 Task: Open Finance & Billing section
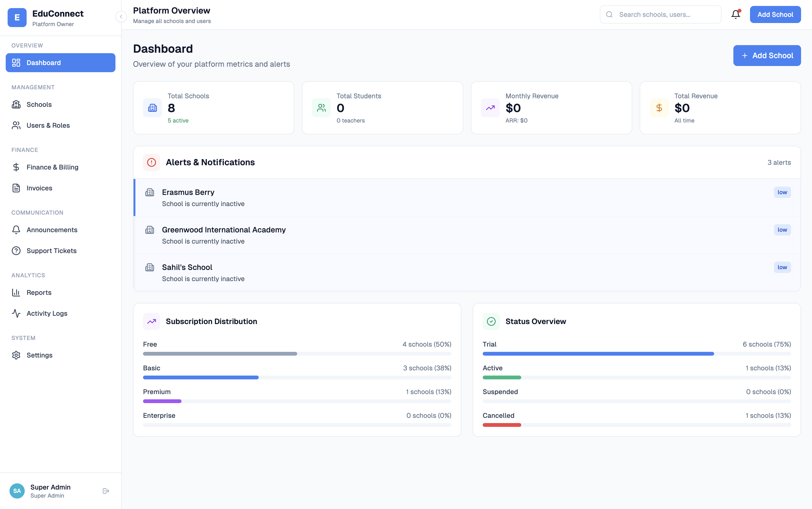[52, 167]
